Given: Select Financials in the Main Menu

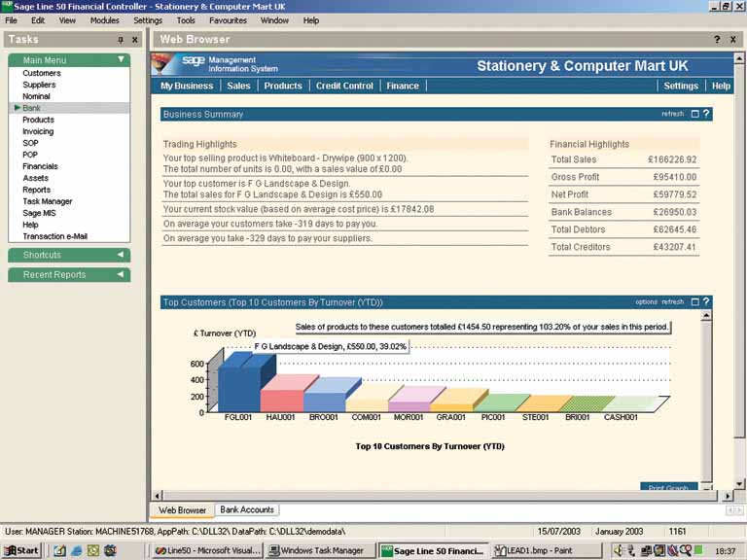Looking at the screenshot, I should (41, 166).
